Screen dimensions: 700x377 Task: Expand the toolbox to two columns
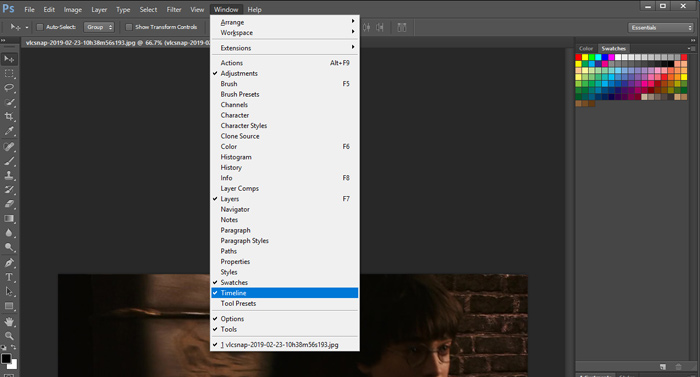click(3, 40)
